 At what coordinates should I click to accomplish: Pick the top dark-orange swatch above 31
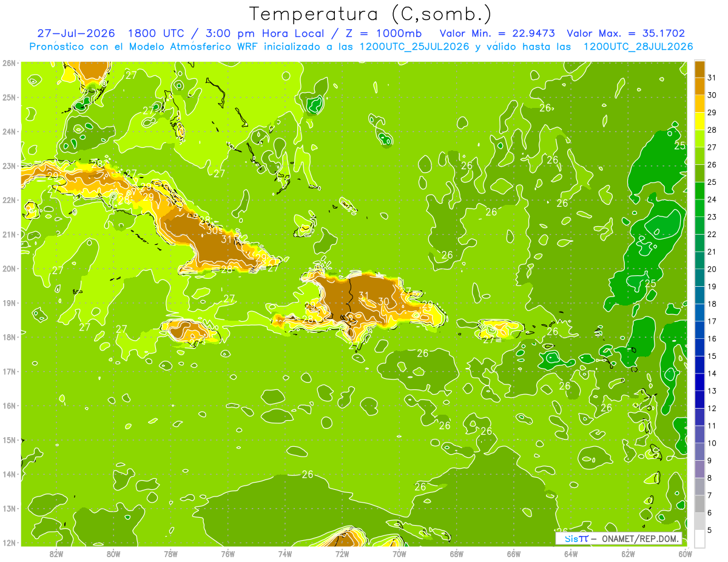coord(699,69)
